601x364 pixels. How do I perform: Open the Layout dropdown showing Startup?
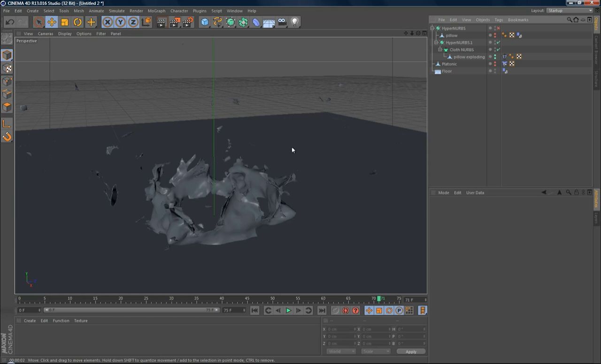tap(570, 10)
